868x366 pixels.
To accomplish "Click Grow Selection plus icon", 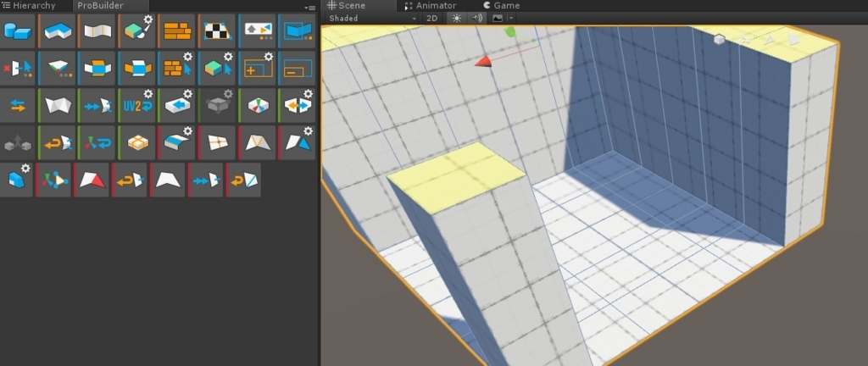I will pos(258,69).
